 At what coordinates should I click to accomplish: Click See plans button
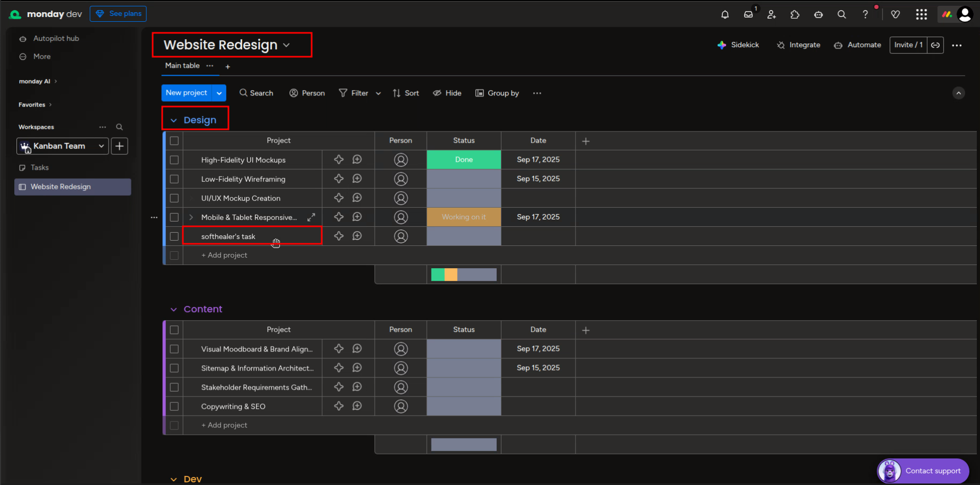118,14
